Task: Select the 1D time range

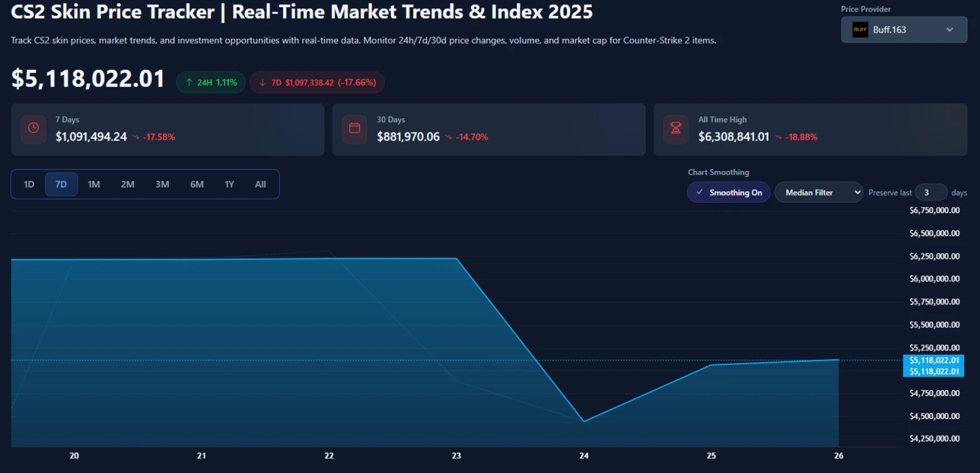Action: pos(29,184)
